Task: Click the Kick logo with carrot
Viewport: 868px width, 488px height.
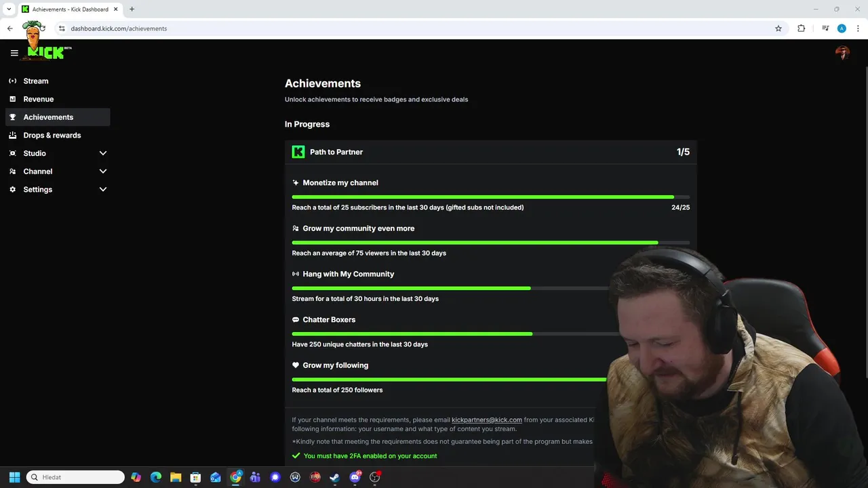Action: click(x=46, y=42)
